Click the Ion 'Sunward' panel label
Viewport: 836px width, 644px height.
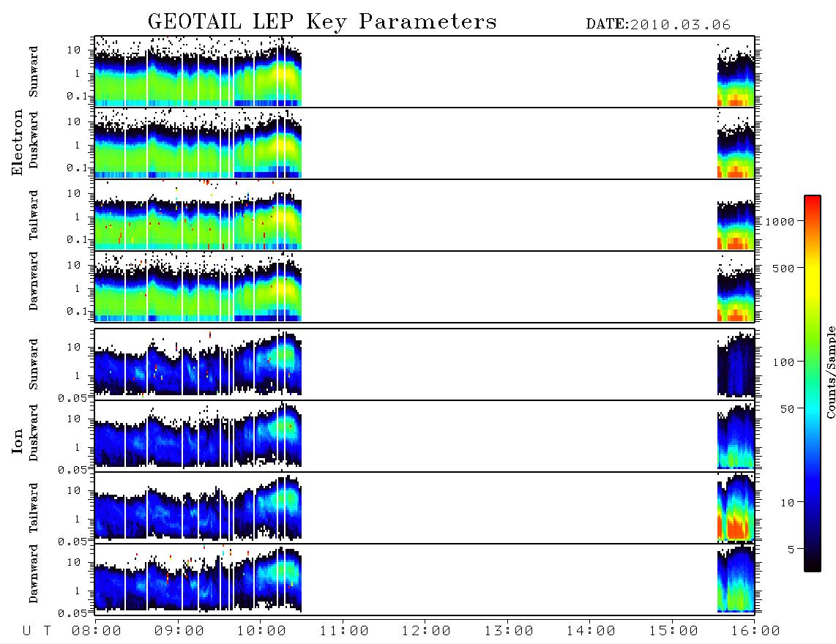click(34, 364)
